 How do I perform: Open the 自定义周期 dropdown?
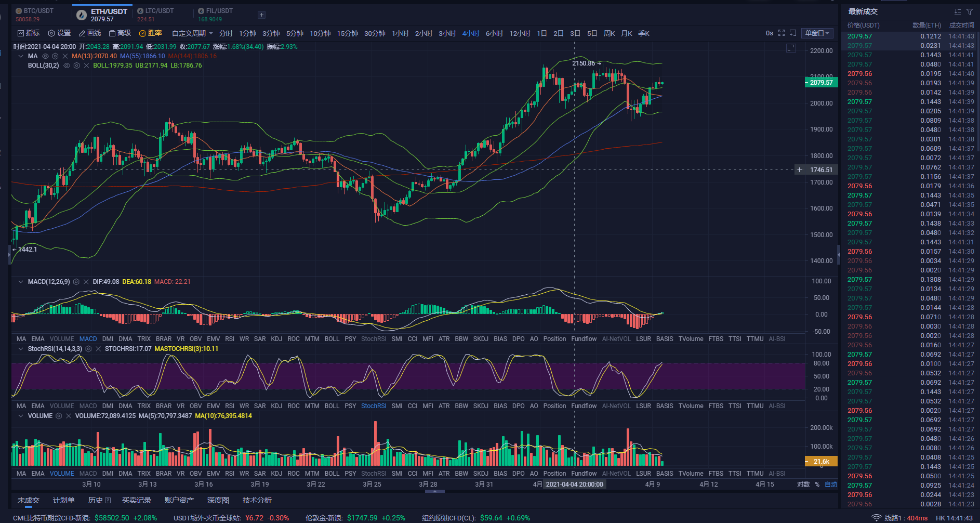[x=192, y=33]
